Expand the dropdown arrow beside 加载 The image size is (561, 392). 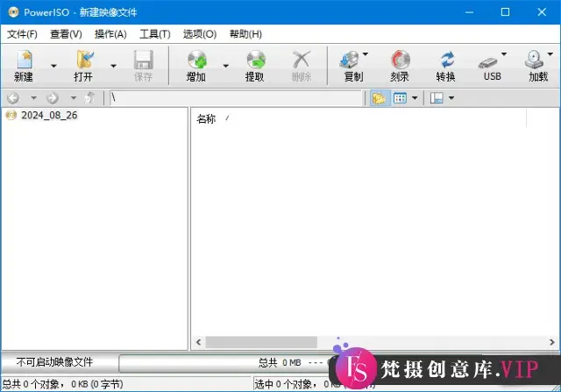[550, 54]
